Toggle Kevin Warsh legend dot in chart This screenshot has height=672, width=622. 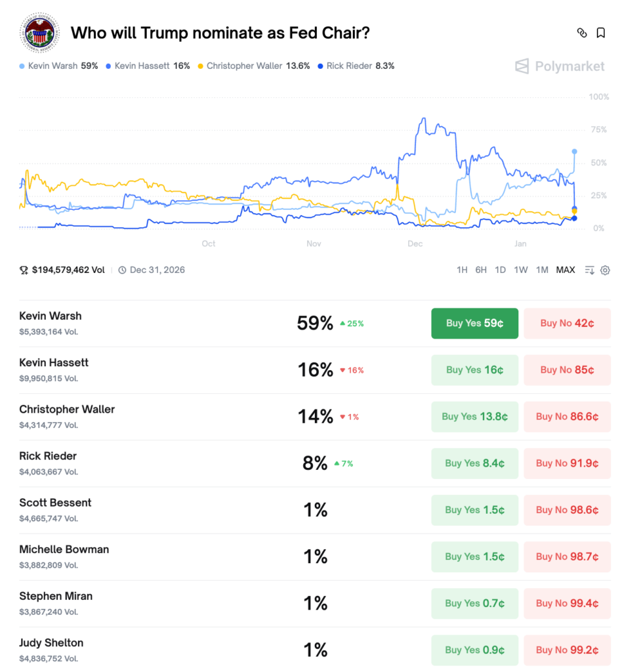pyautogui.click(x=23, y=66)
